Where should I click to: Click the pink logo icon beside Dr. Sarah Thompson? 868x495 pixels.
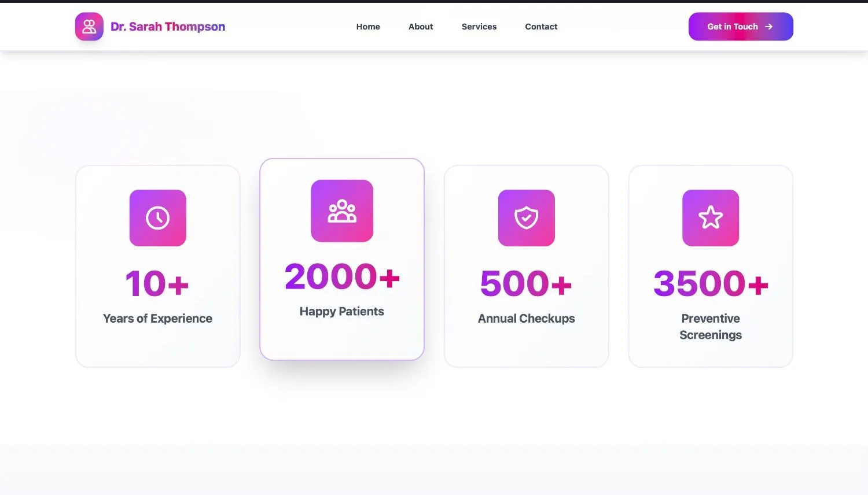coord(89,27)
